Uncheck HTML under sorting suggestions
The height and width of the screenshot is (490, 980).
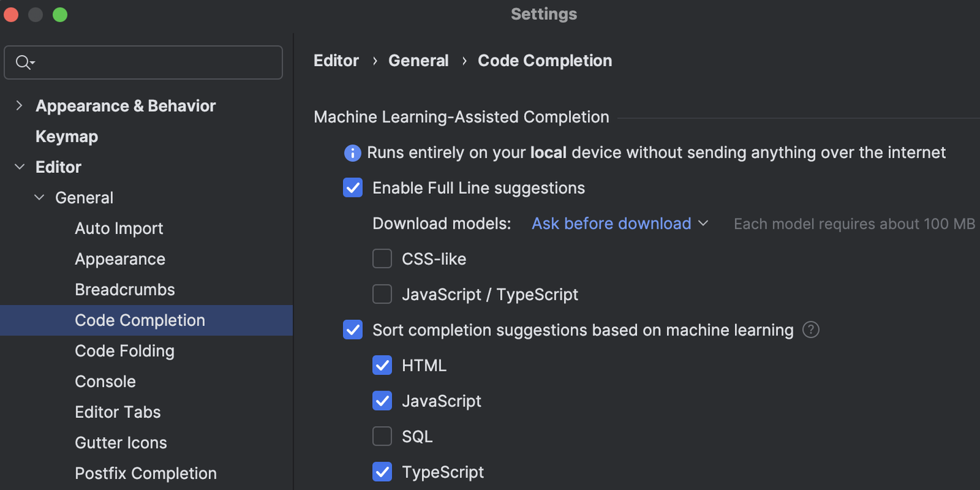coord(382,365)
